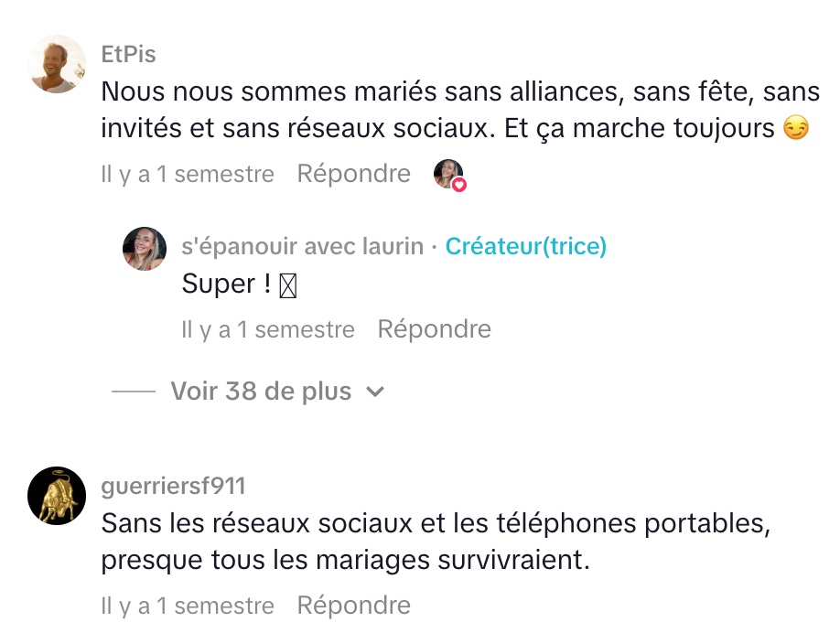The height and width of the screenshot is (633, 840).
Task: Click EtPis profile avatar
Action: point(57,64)
